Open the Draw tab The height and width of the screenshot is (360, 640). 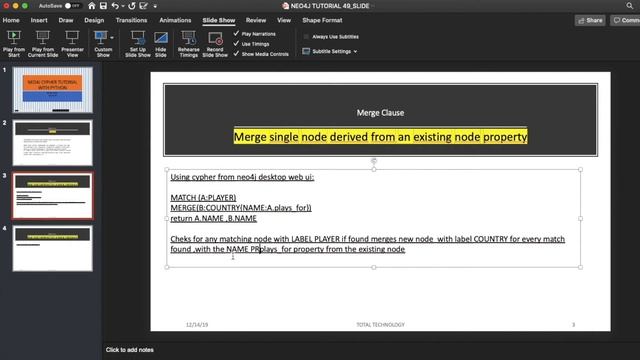tap(66, 20)
